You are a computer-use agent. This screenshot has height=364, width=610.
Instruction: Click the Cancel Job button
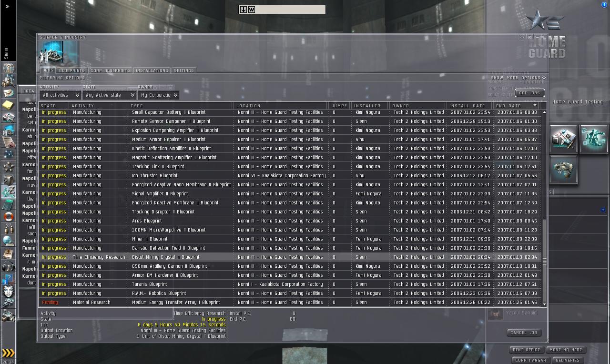tap(524, 333)
